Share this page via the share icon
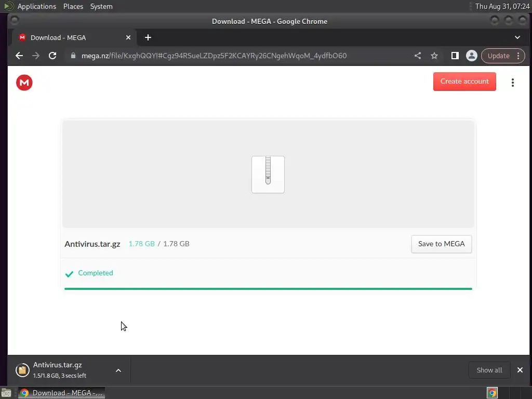The width and height of the screenshot is (532, 399). [x=418, y=56]
